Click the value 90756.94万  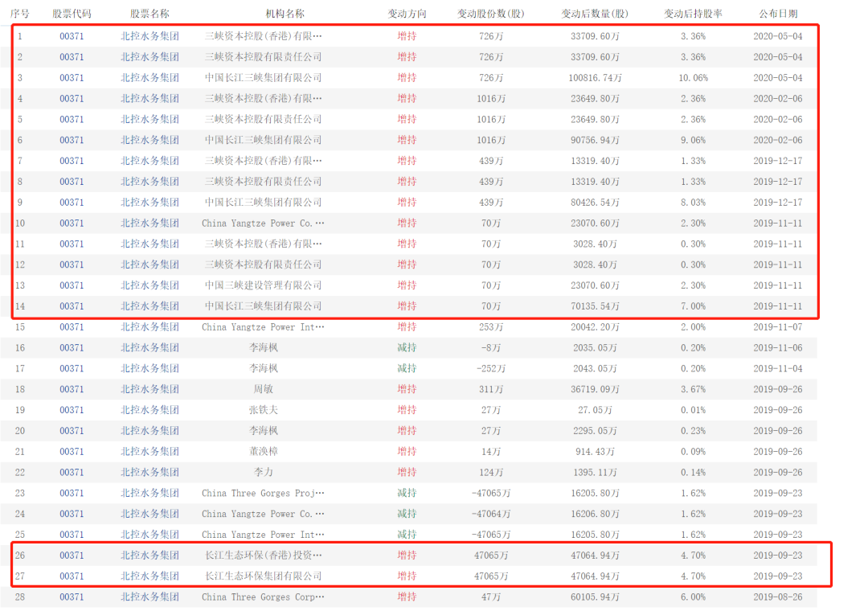point(595,140)
